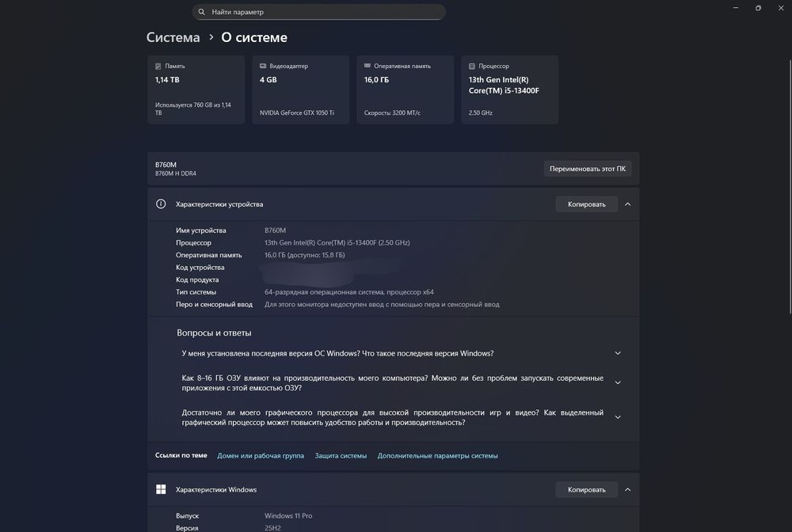Select the 64-разрядная операционная система text
This screenshot has width=792, height=532.
349,292
